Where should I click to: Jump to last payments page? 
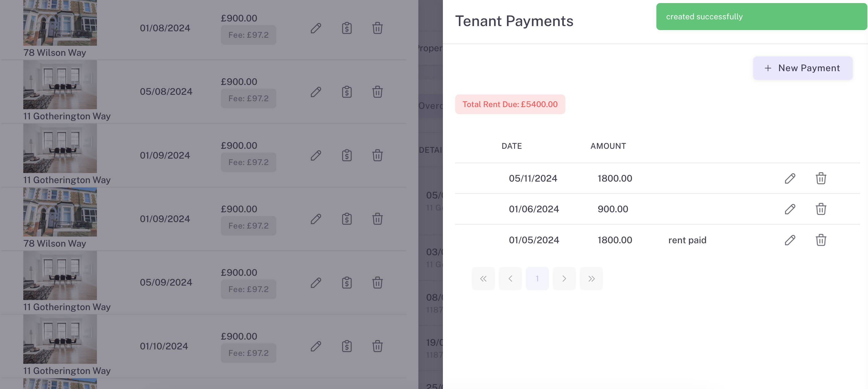click(591, 279)
